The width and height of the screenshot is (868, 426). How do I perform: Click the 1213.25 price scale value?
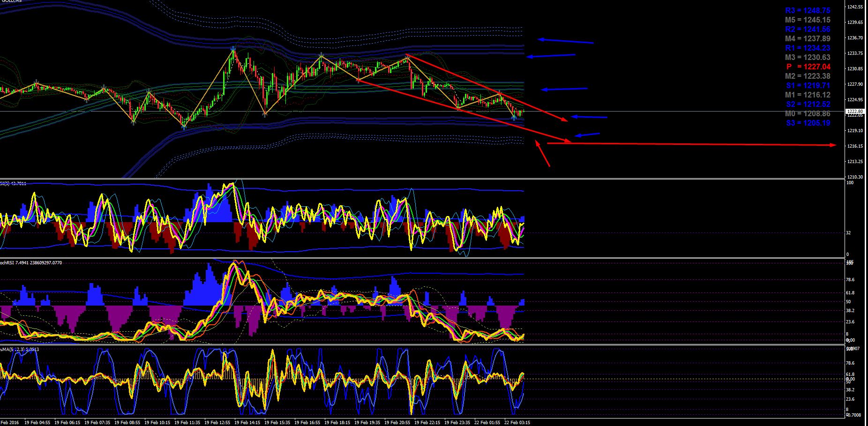[855, 162]
